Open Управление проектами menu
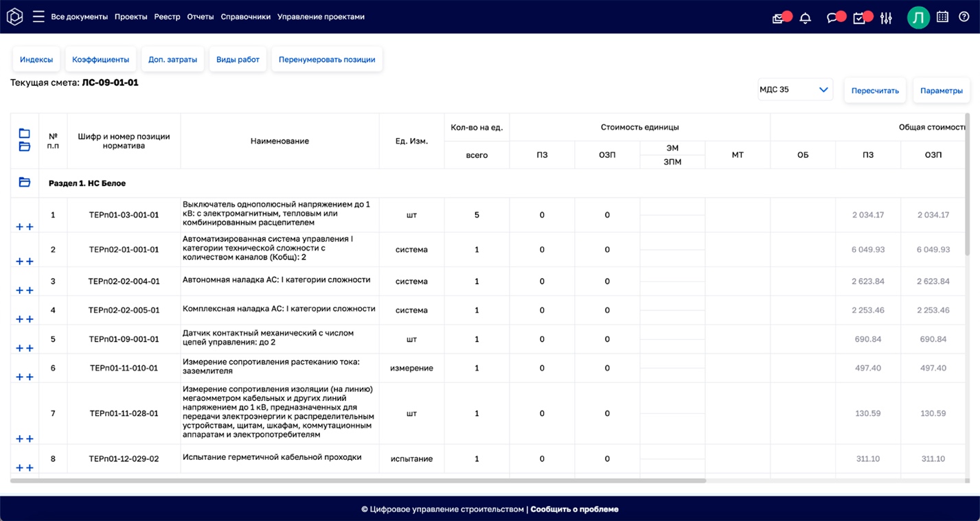Image resolution: width=980 pixels, height=521 pixels. click(321, 16)
